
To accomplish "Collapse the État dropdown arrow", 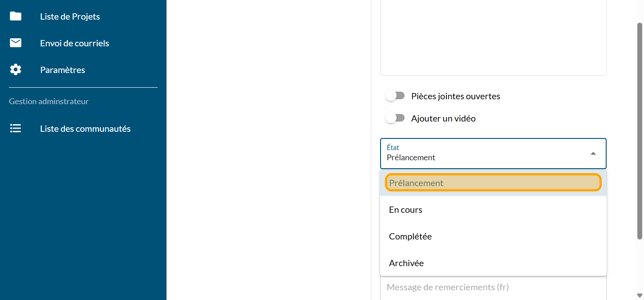I will pyautogui.click(x=593, y=154).
